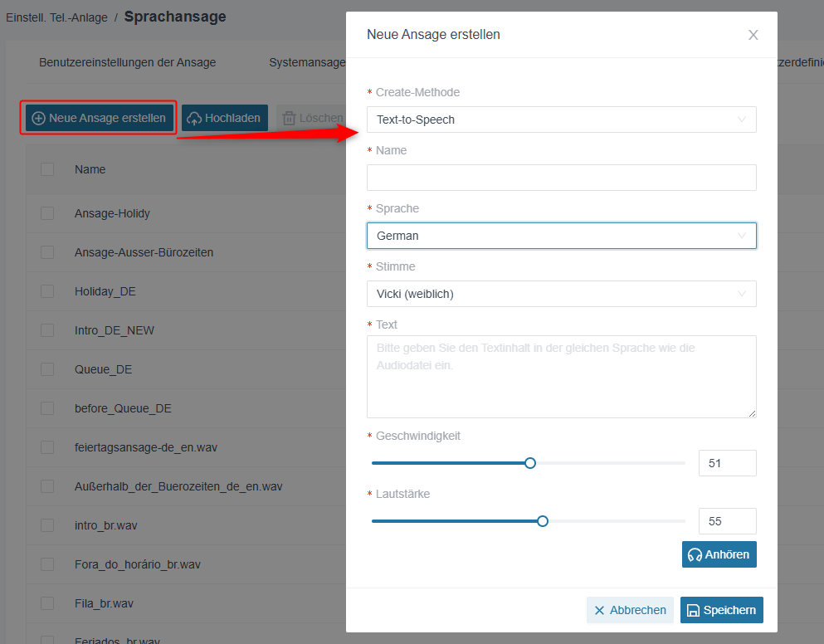The image size is (824, 644).
Task: Click the Einstell. Tel.-Anlage breadcrumb link
Action: coord(56,17)
